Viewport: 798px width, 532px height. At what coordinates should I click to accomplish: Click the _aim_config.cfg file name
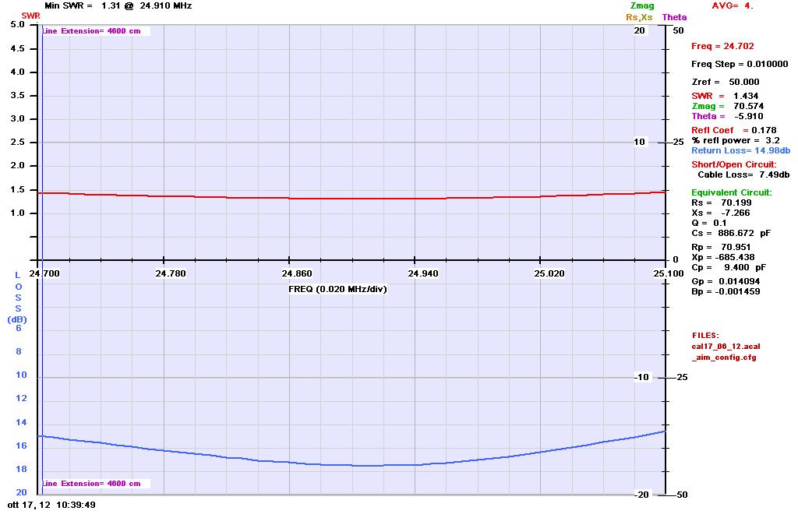724,358
